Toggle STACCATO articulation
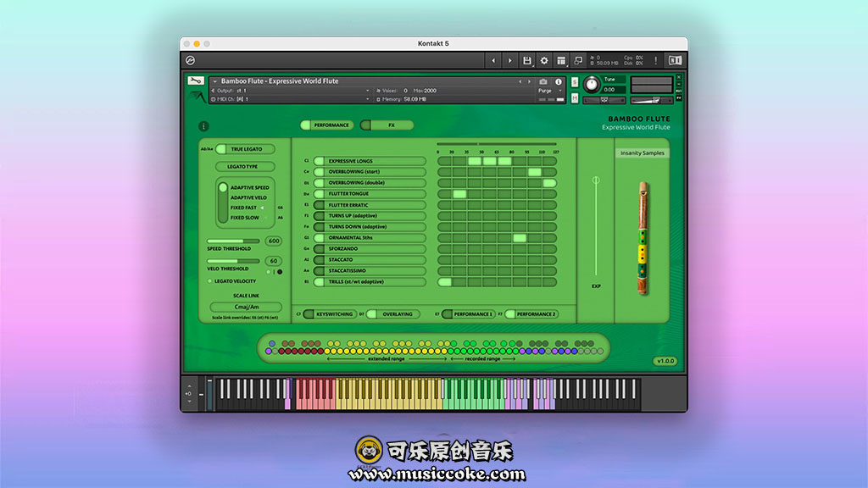Viewport: 868px width, 488px height. coord(370,259)
